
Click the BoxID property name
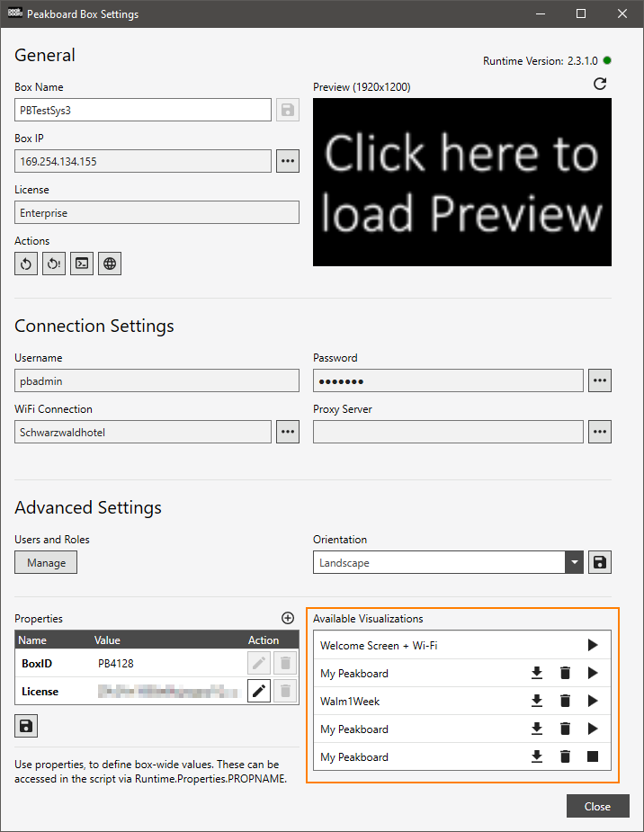pos(37,663)
